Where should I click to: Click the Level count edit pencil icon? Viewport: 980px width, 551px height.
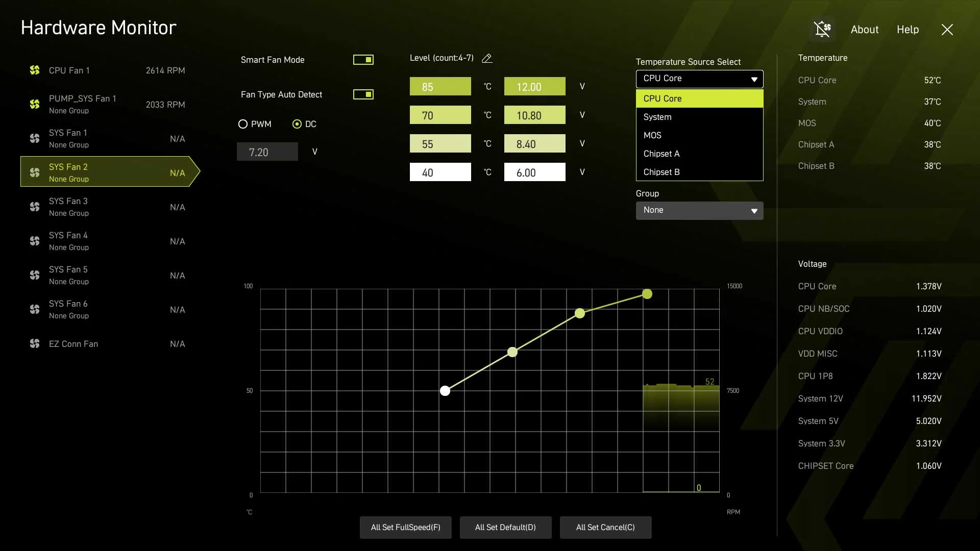pos(487,58)
